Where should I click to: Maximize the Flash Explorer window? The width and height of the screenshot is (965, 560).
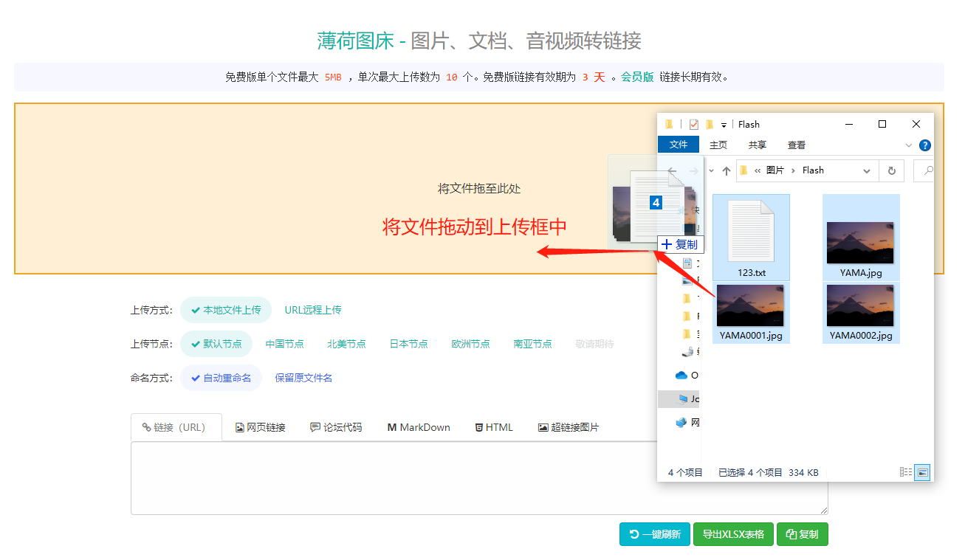click(882, 124)
